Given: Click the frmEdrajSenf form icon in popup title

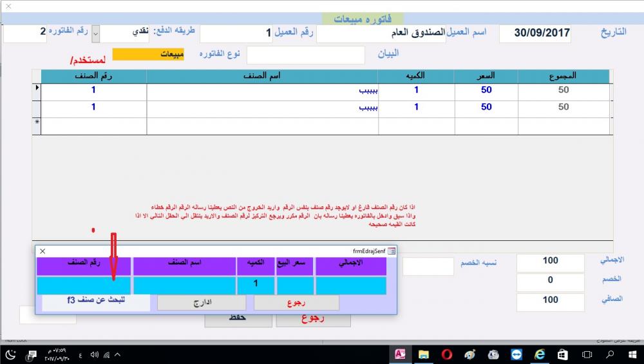Looking at the screenshot, I should pos(392,251).
